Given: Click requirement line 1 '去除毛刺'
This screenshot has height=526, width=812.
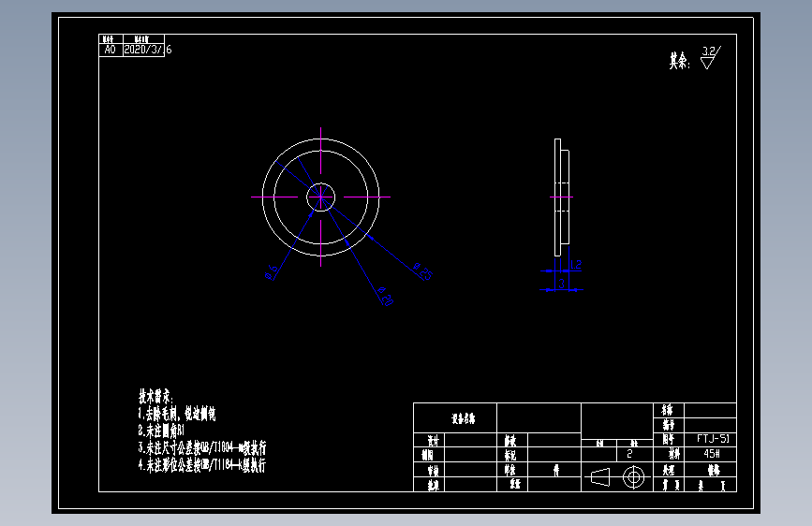Looking at the screenshot, I should (177, 414).
